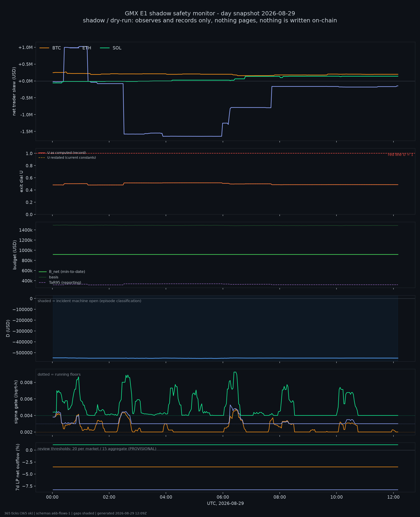Click the '+1.0M' skew tick label
Screen dimensions: 420x517
coord(25,47)
